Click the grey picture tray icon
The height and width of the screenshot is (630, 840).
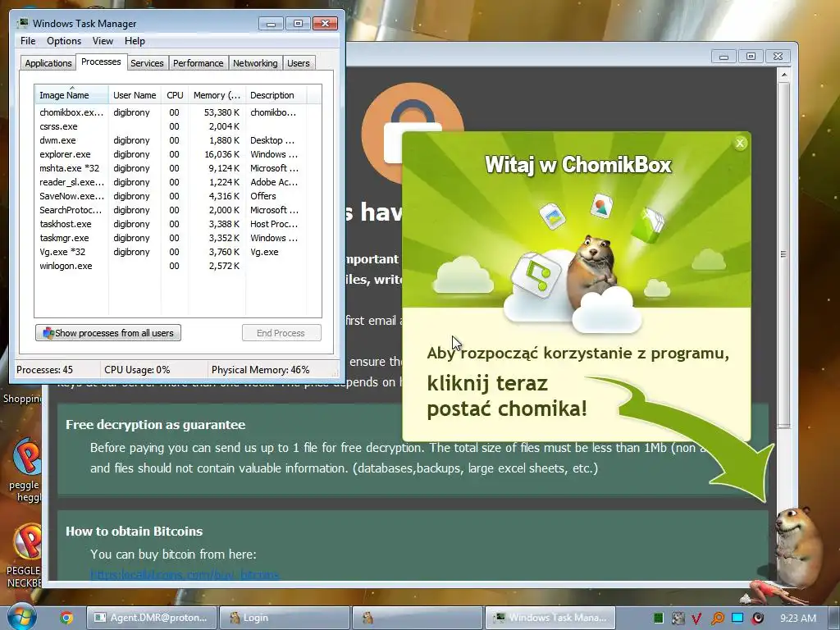coord(678,619)
